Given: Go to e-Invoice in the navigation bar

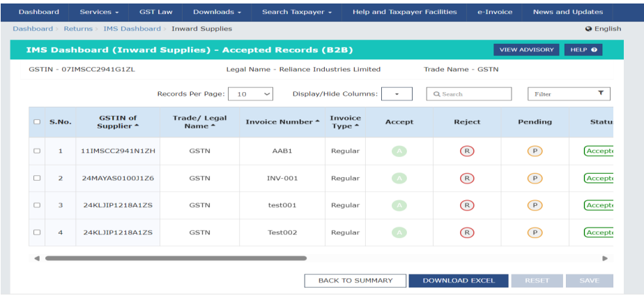Looking at the screenshot, I should pos(494,12).
